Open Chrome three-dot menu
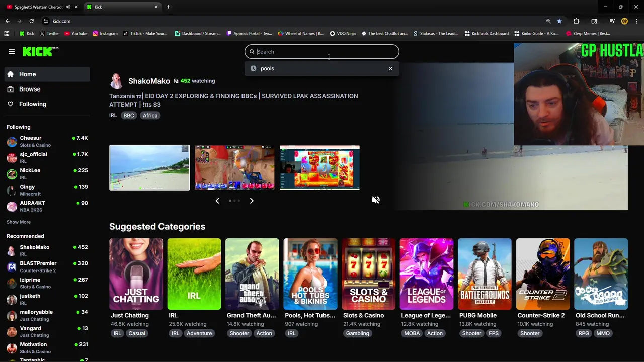Image resolution: width=644 pixels, height=362 pixels. [637, 21]
